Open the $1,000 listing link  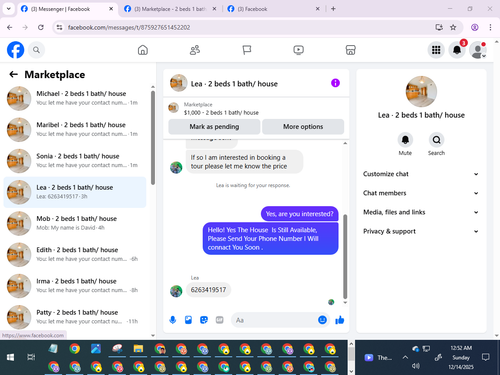point(221,113)
